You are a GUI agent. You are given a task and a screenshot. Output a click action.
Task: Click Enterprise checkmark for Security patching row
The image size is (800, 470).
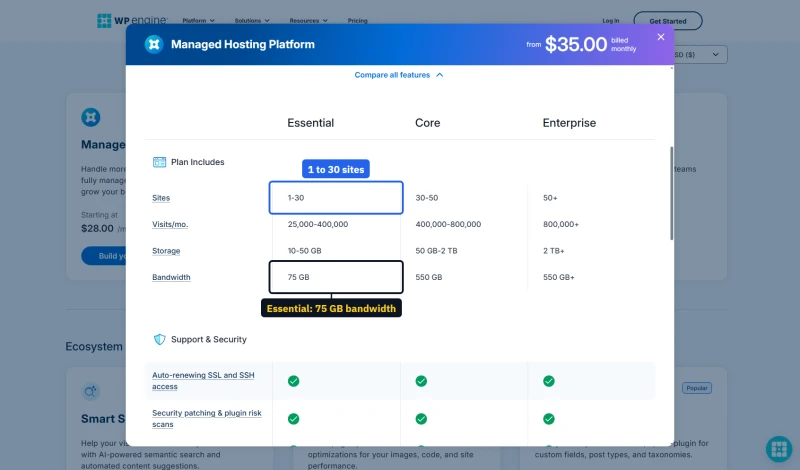(x=548, y=419)
